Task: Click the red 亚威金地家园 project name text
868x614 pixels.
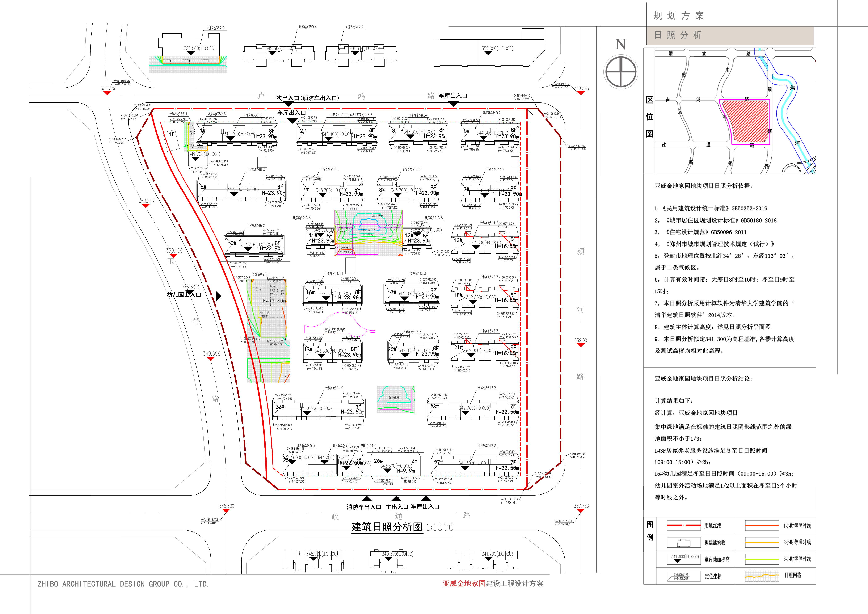Action: (x=464, y=583)
